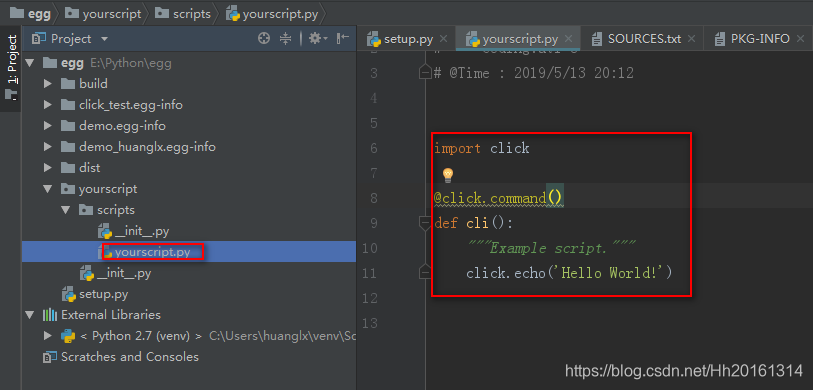Select setup.py in project tree
This screenshot has width=813, height=390.
point(103,294)
